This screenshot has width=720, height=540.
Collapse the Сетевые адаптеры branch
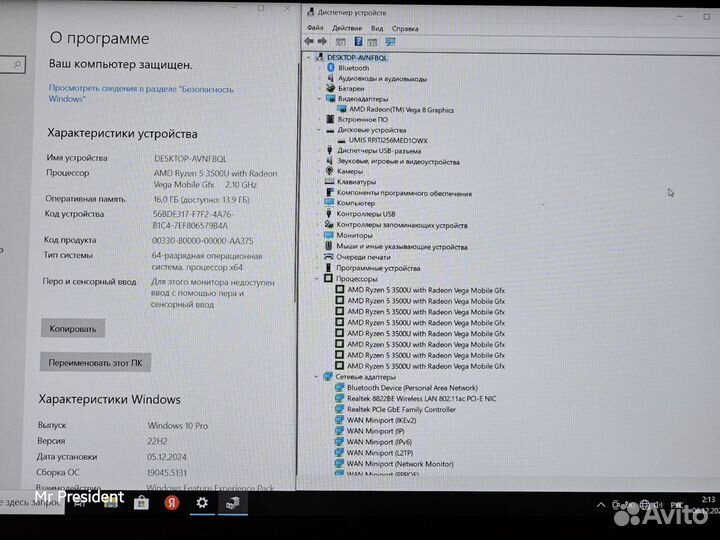316,377
